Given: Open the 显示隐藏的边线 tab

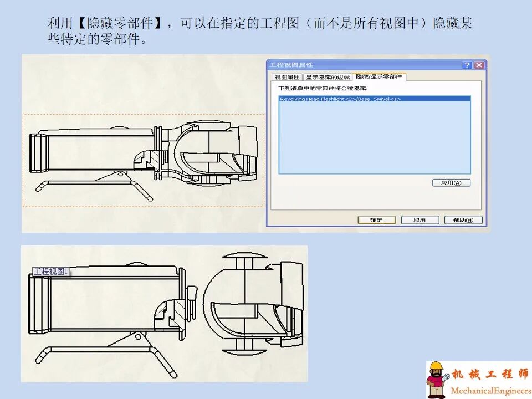Looking at the screenshot, I should (x=326, y=78).
